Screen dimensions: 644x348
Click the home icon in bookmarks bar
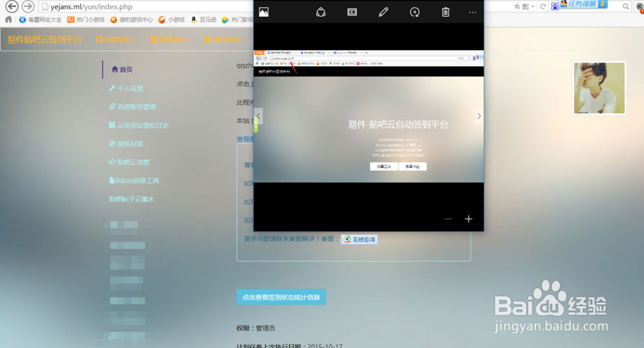click(x=8, y=19)
